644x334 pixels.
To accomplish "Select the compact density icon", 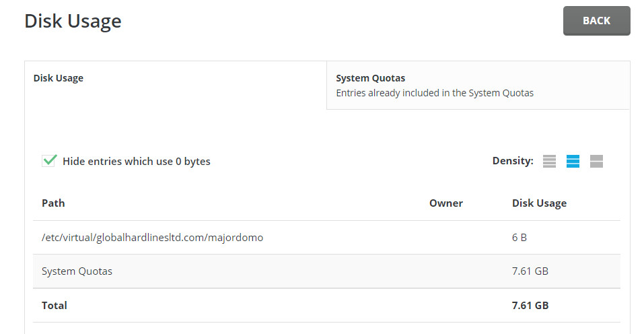I will (x=549, y=162).
